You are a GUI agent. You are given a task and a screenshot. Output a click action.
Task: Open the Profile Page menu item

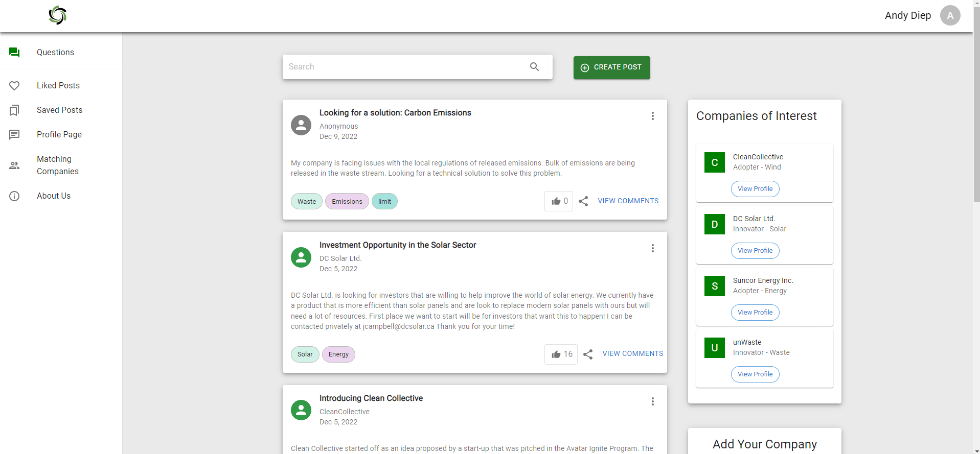(59, 135)
